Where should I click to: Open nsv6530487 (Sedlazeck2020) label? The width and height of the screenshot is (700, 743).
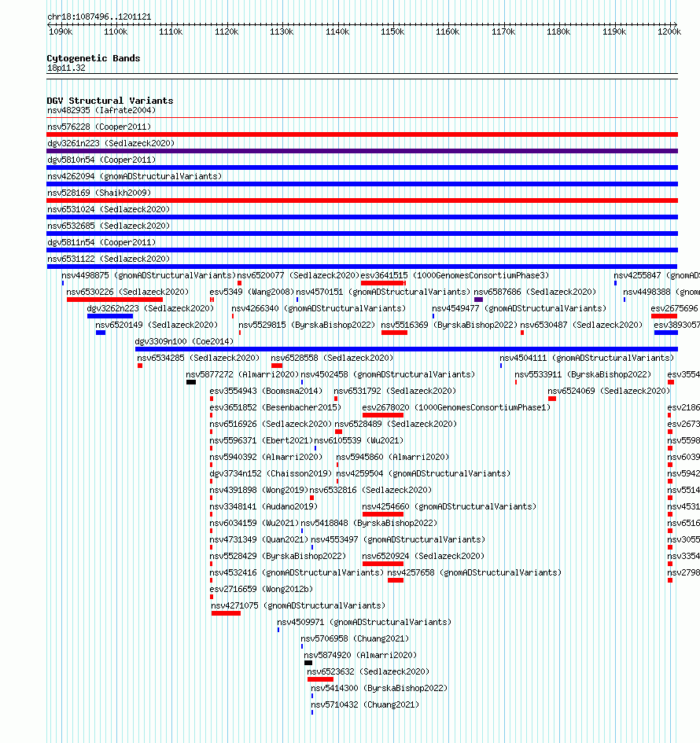[x=581, y=325]
